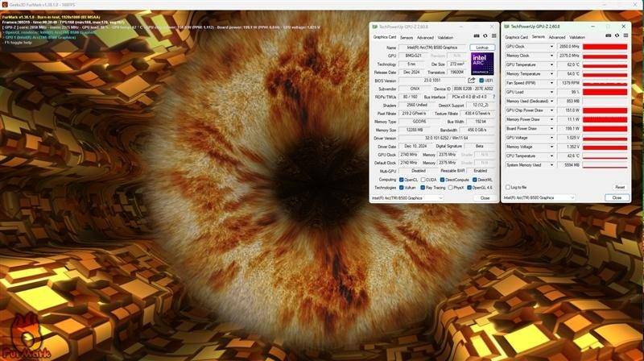This screenshot has width=644, height=361.
Task: Click the Release Date 'Dec 2024' field
Action: point(411,73)
